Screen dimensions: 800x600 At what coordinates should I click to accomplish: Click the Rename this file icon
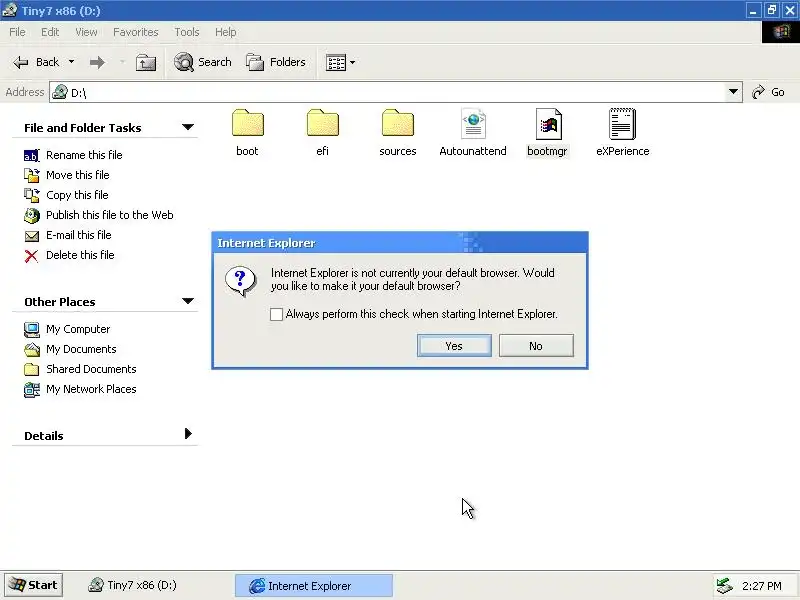pyautogui.click(x=31, y=155)
